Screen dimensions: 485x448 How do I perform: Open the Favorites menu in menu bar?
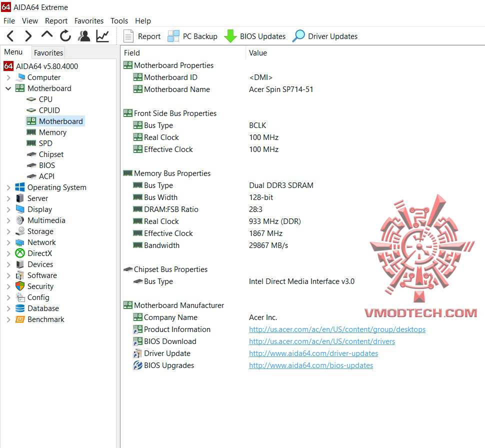pos(89,21)
